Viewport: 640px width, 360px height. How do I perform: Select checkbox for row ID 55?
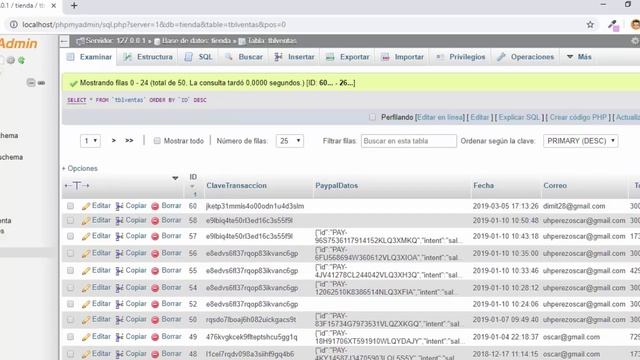tap(70, 271)
